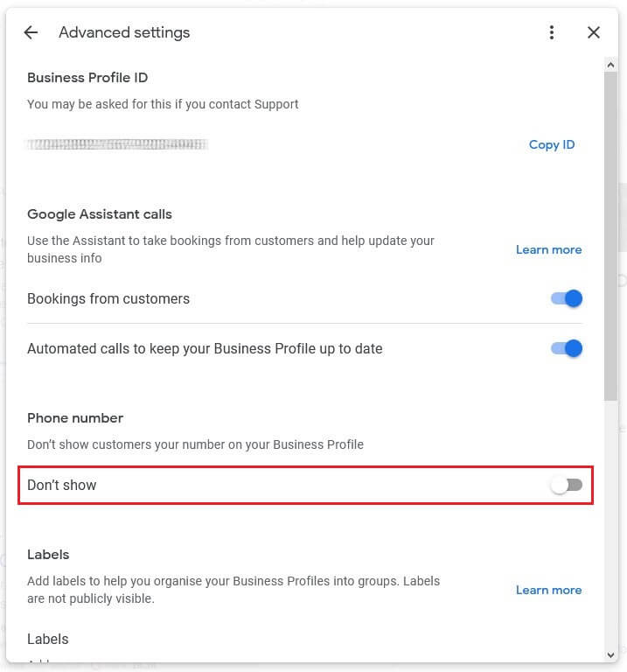Screen dimensions: 627x672
Task: Turn off the Automated calls switch
Action: coord(567,348)
